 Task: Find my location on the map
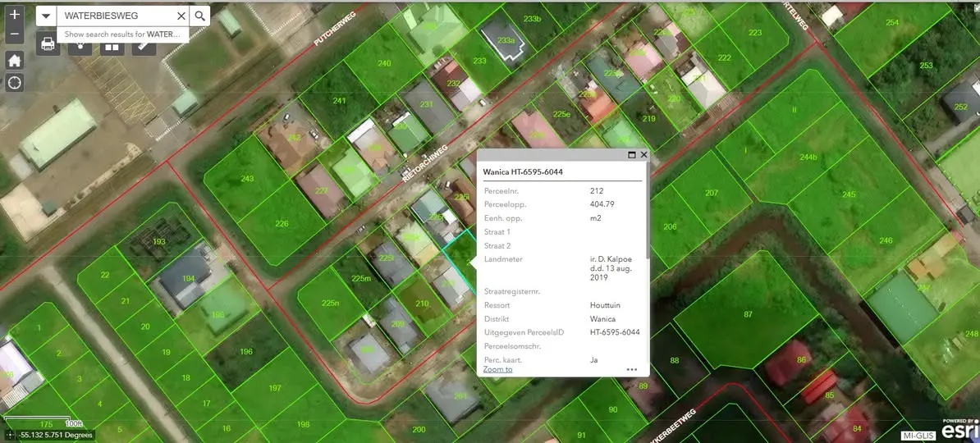pyautogui.click(x=15, y=83)
